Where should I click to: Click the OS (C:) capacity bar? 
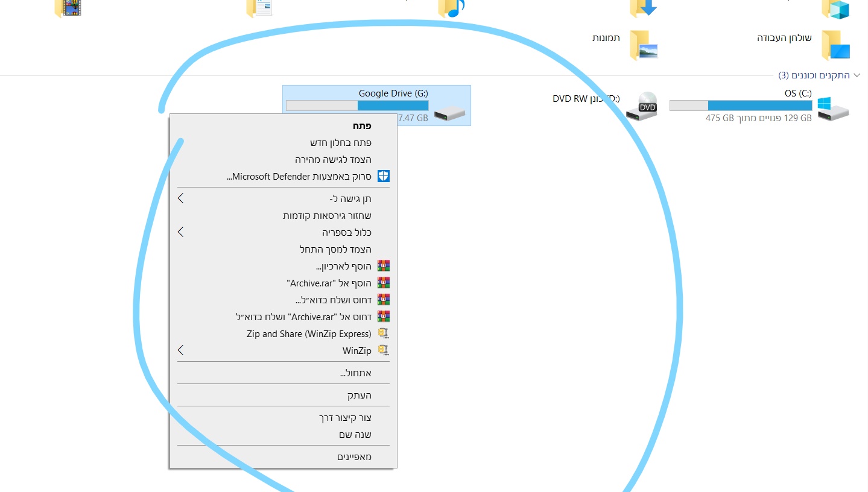point(741,106)
